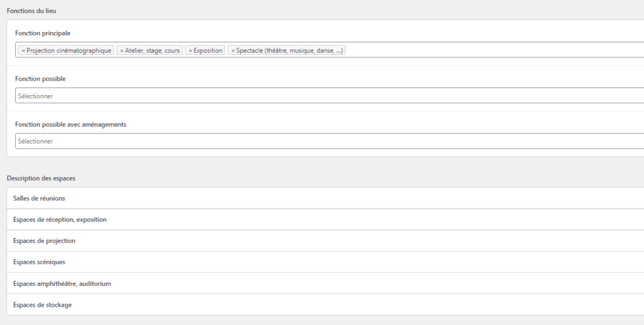Click the Fonction principale label
Viewport: 644px width, 325px height.
[43, 33]
